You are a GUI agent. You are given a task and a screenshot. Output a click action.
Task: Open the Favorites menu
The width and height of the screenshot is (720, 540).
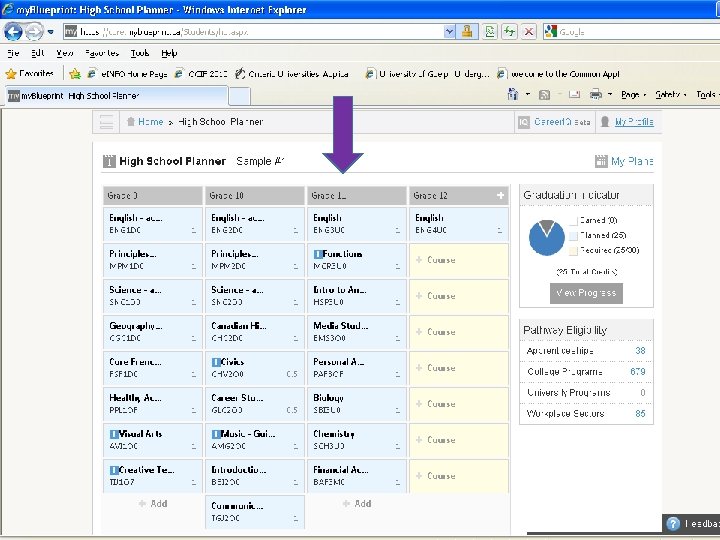102,53
